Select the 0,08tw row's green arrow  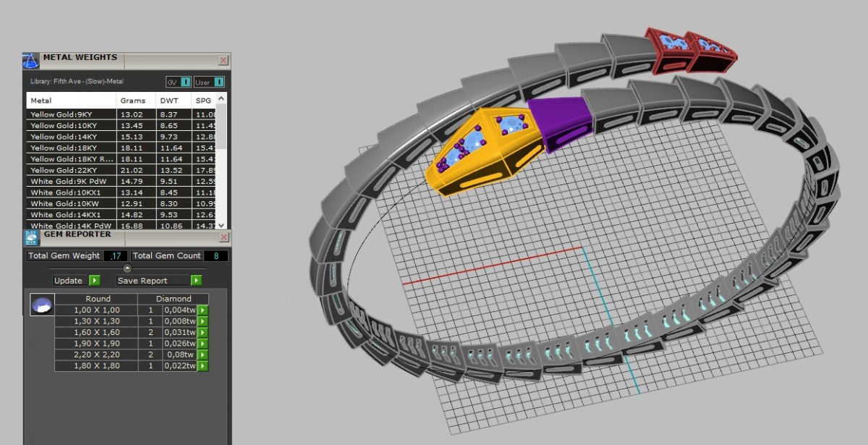point(203,355)
